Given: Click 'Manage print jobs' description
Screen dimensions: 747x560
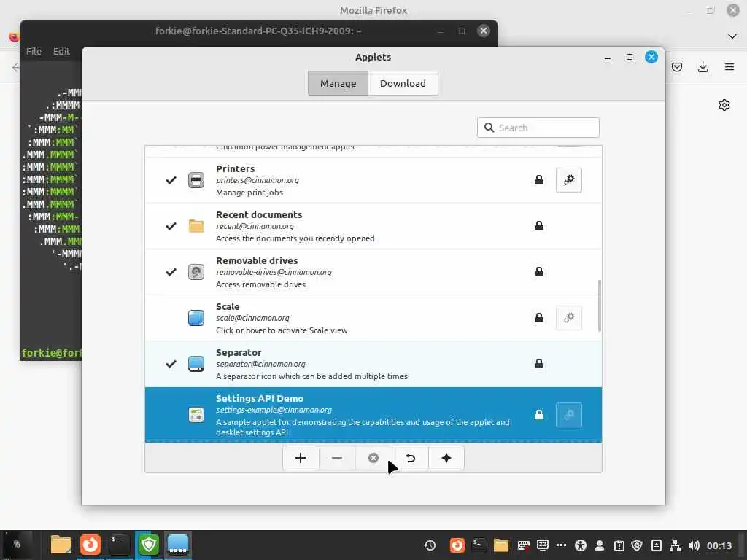Looking at the screenshot, I should 249,192.
